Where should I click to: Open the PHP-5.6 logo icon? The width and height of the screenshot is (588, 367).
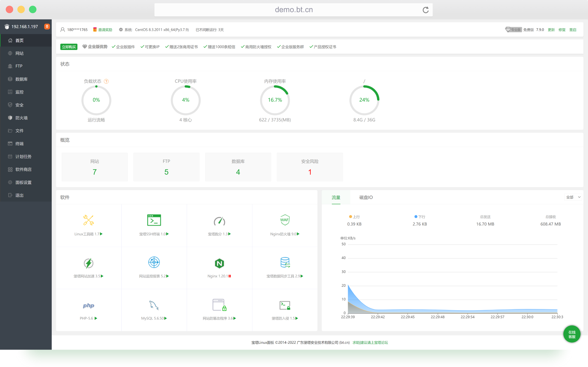point(88,306)
